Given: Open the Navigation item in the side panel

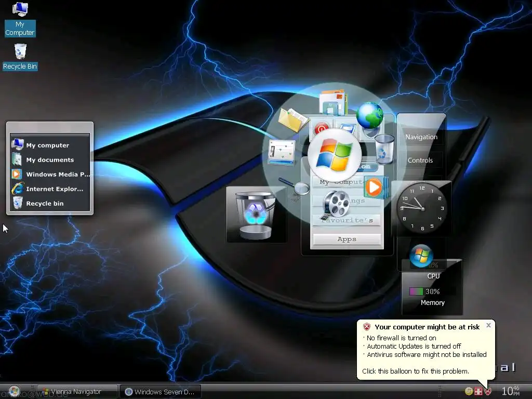Looking at the screenshot, I should (421, 137).
